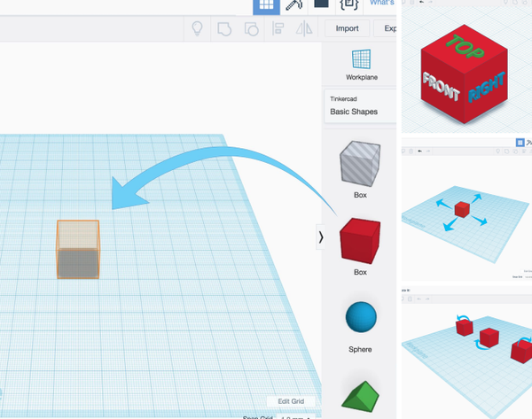Open the thumbnail with four move arrows
This screenshot has width=532, height=419.
(466, 209)
